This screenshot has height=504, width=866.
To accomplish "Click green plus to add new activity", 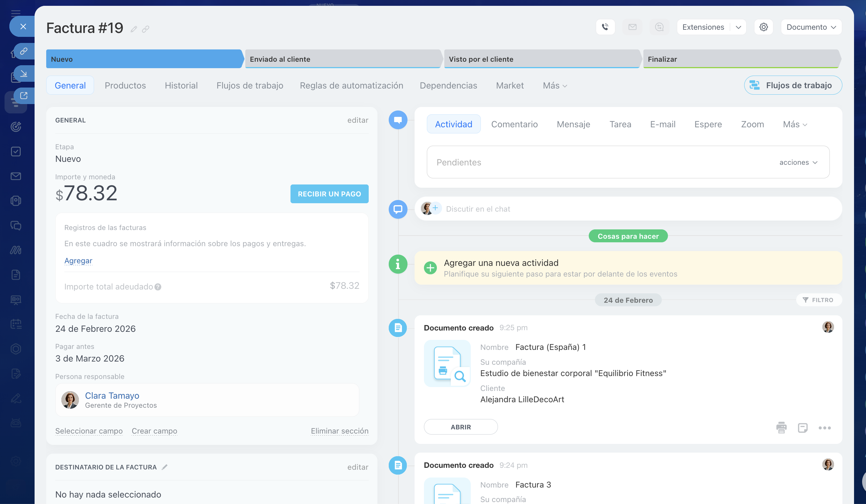I will point(430,268).
